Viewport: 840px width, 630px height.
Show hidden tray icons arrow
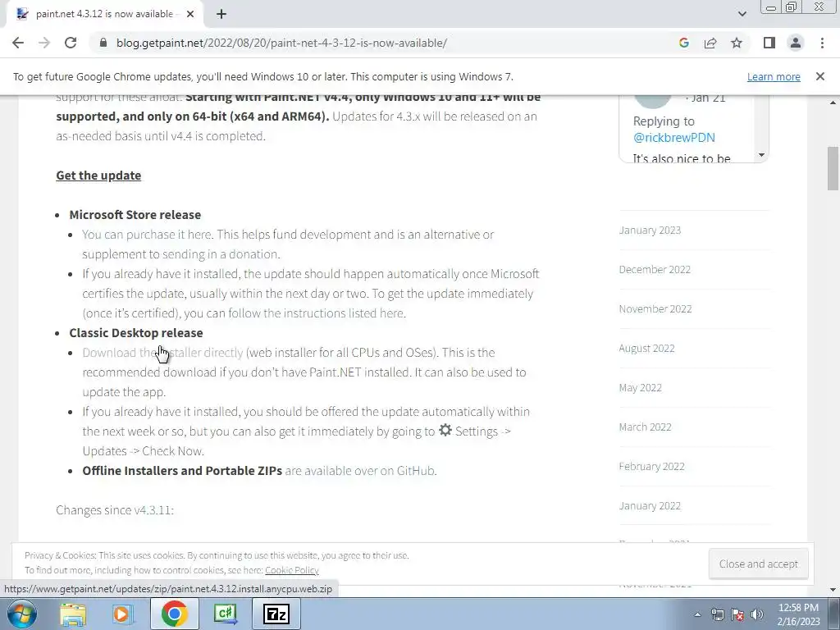(697, 614)
